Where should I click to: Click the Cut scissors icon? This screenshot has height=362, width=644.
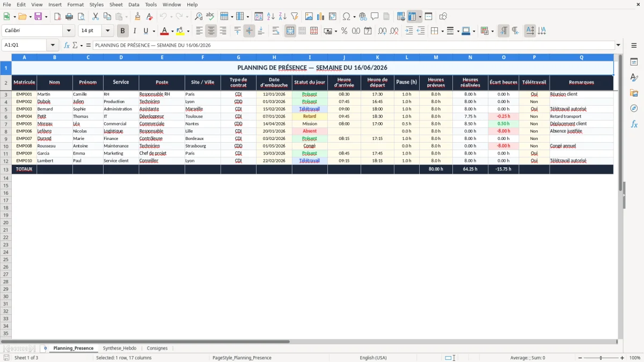[96, 17]
